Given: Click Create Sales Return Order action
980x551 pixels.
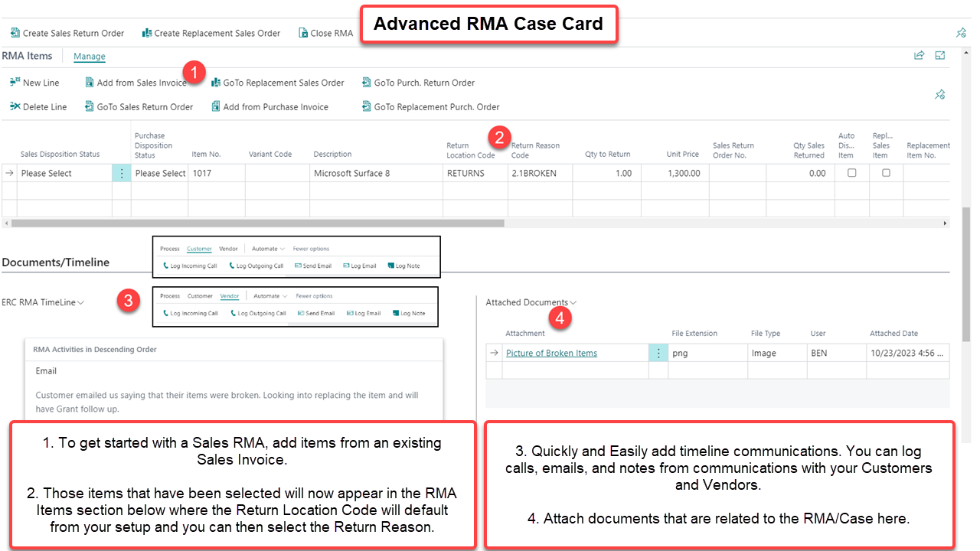Looking at the screenshot, I should point(67,33).
